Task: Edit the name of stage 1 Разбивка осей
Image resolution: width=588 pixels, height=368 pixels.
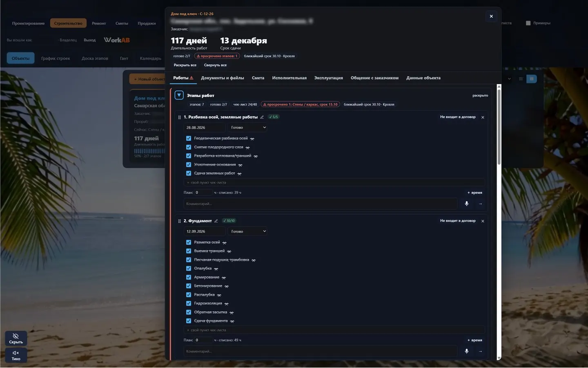Action: coord(262,117)
